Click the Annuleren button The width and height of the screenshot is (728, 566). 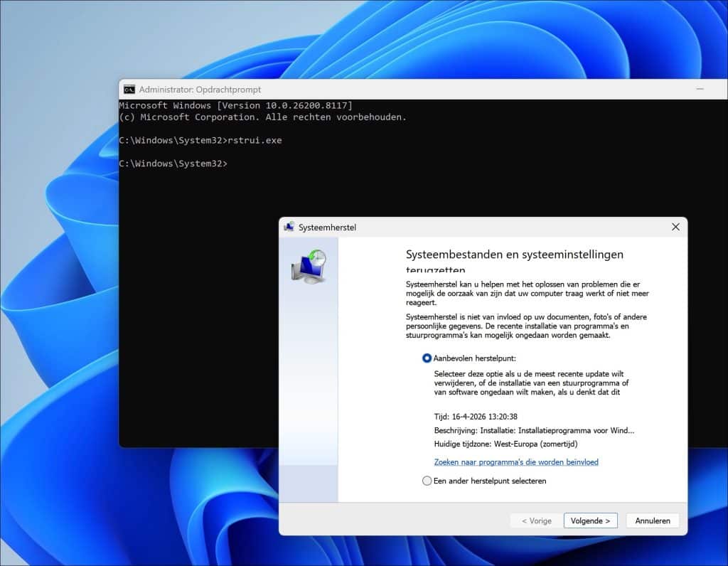(652, 520)
